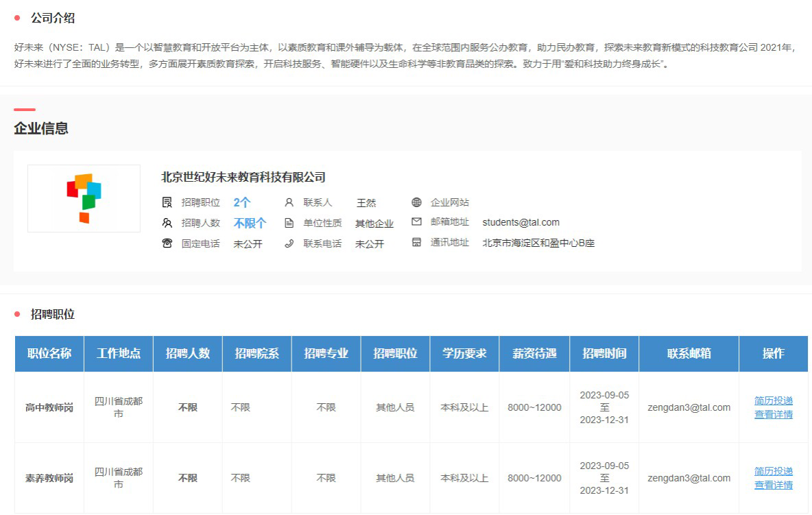Click the contact person icon
This screenshot has height=515, width=812.
pyautogui.click(x=289, y=202)
